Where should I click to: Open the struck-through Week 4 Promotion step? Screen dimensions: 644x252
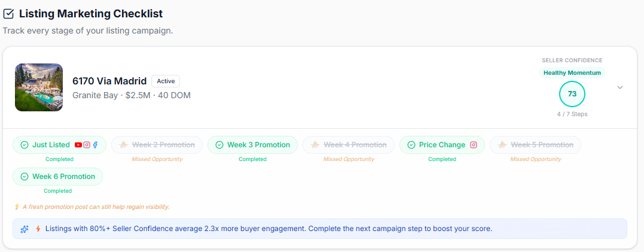coord(348,145)
